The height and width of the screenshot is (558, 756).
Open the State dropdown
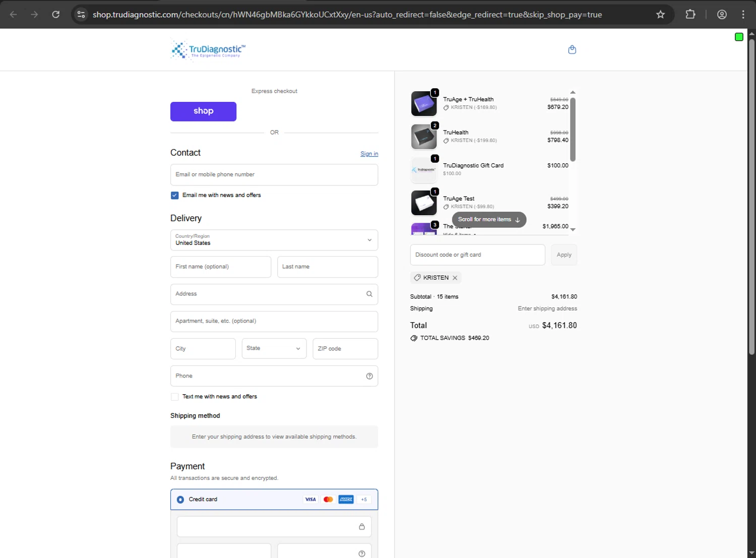pyautogui.click(x=274, y=348)
